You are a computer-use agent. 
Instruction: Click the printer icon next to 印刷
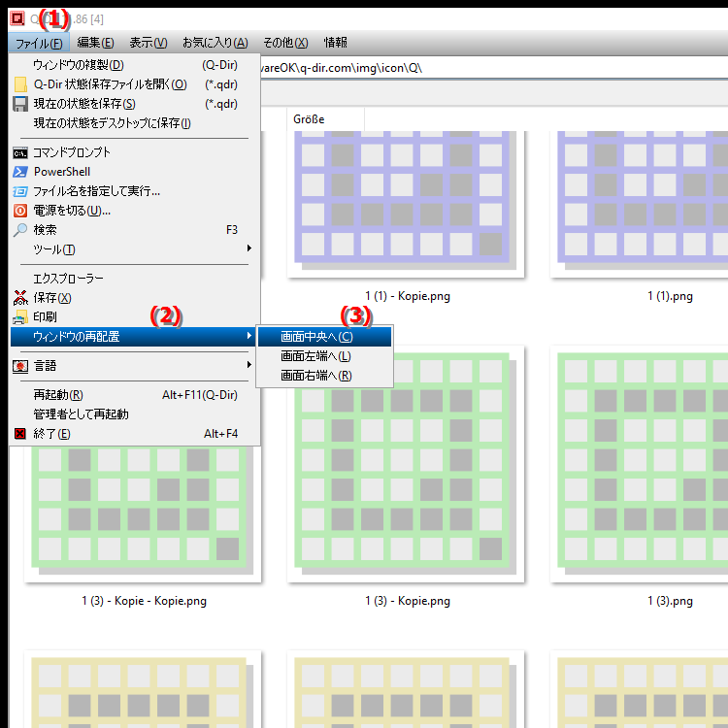pyautogui.click(x=20, y=316)
